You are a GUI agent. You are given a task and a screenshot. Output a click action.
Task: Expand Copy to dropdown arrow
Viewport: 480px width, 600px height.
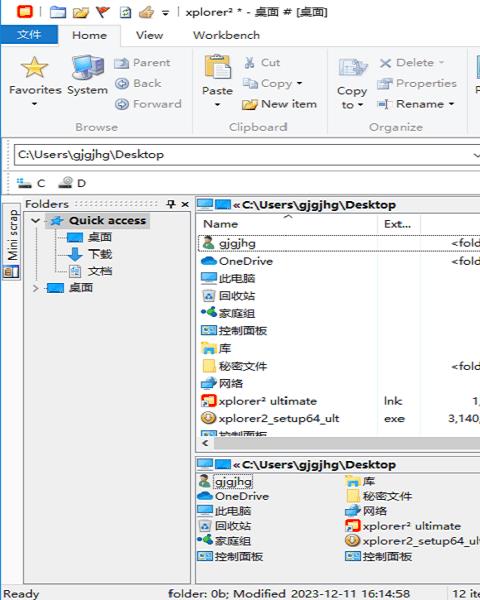click(360, 105)
